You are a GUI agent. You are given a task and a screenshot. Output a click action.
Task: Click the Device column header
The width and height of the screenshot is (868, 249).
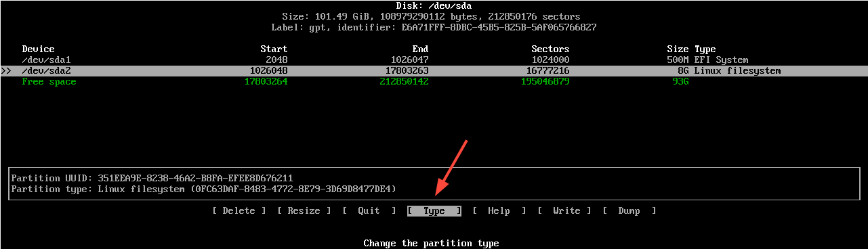click(39, 49)
